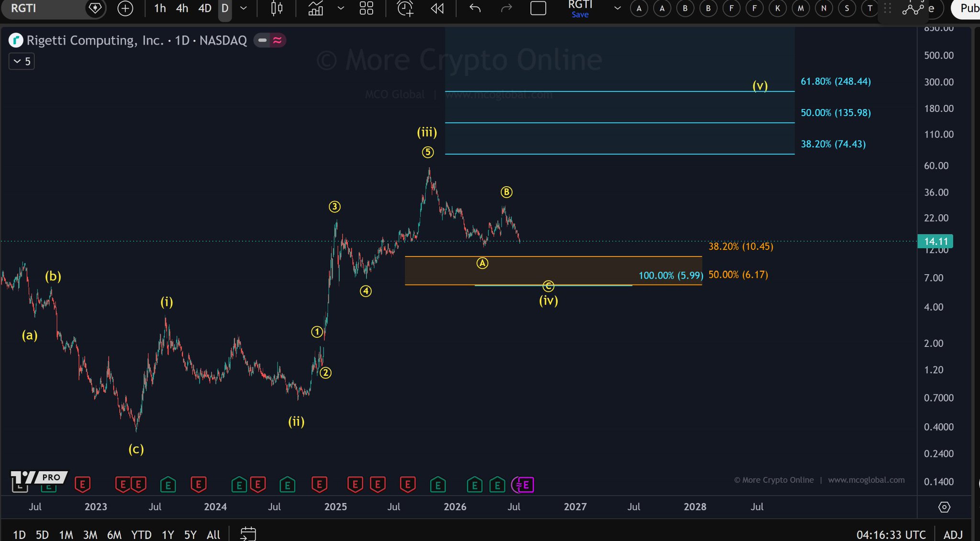Set date range to 1Y

(167, 534)
